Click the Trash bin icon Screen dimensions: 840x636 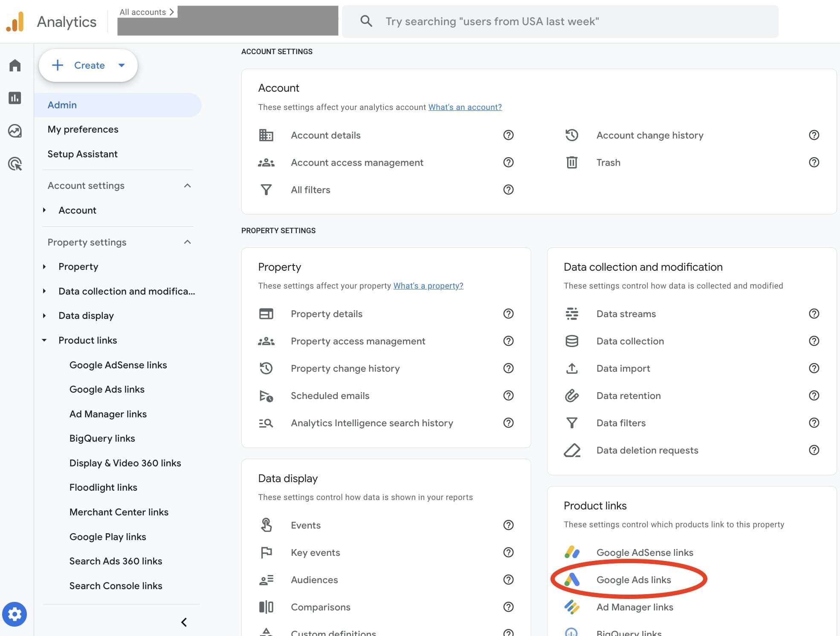coord(571,162)
